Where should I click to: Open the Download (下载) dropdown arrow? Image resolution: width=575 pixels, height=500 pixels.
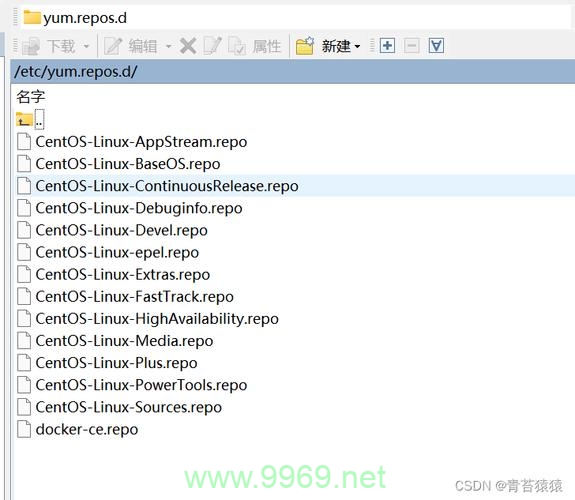[x=87, y=46]
